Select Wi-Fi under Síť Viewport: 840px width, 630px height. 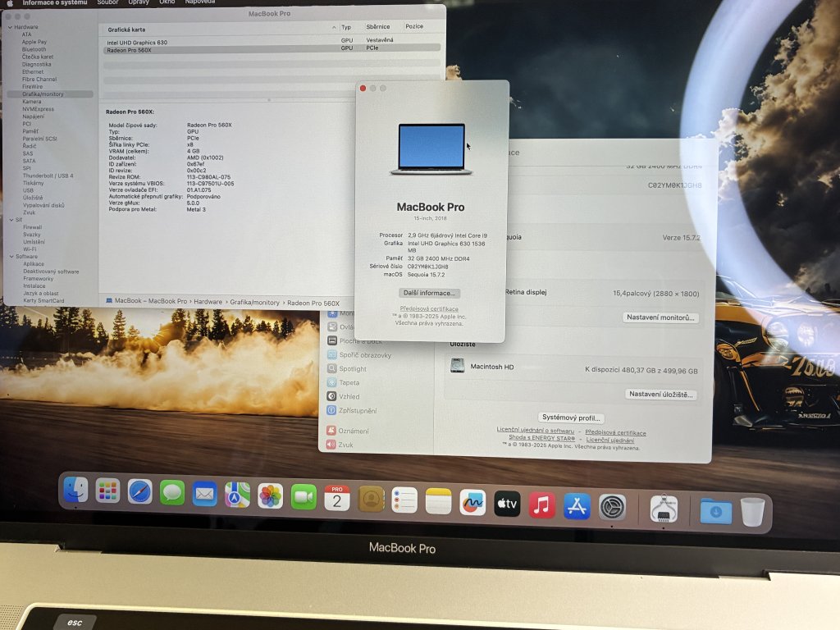(30, 249)
